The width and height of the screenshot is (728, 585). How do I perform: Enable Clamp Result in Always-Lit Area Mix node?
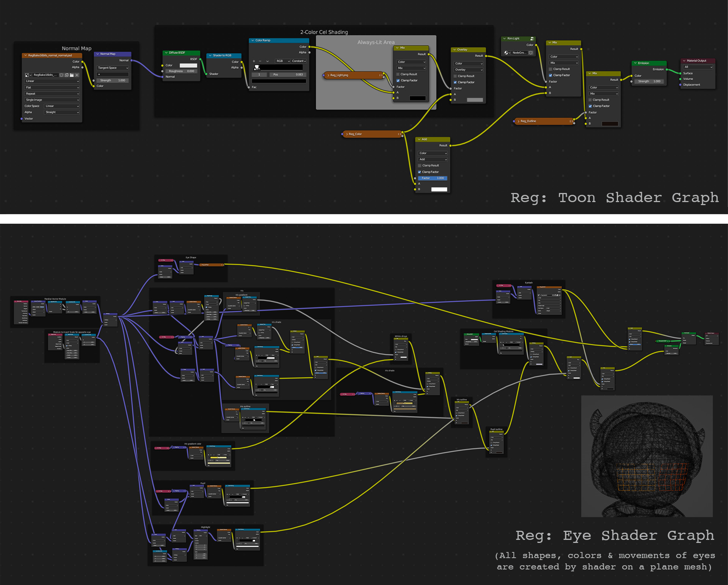click(398, 74)
